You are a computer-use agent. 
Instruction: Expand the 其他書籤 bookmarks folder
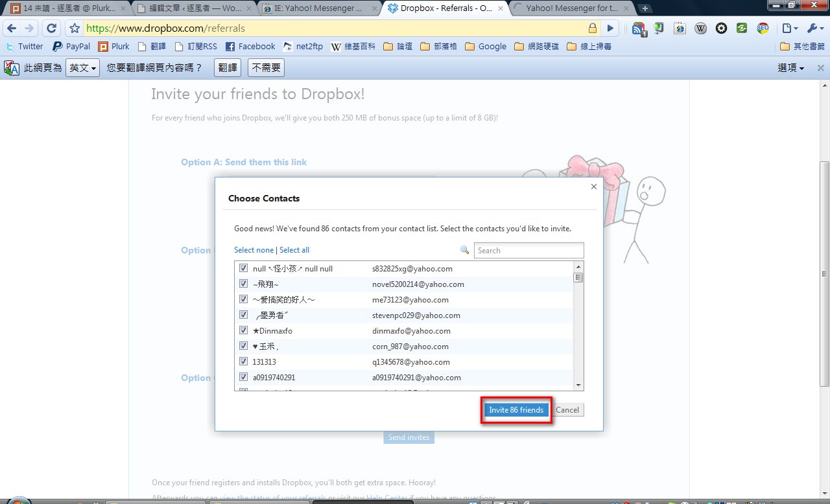802,47
